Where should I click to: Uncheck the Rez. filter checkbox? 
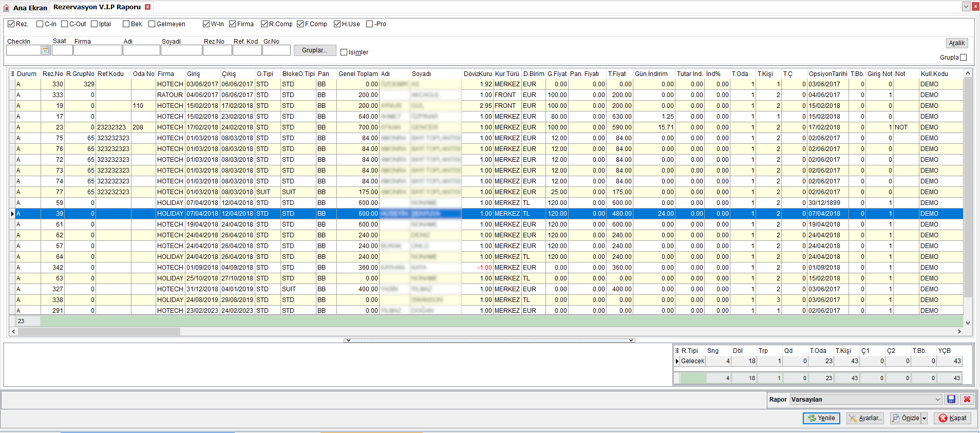click(x=11, y=24)
